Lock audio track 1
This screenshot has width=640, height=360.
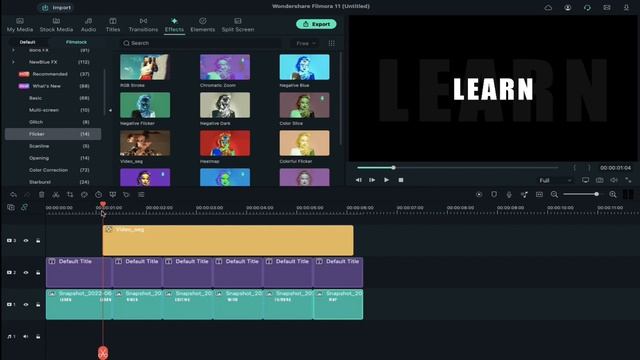pos(38,337)
